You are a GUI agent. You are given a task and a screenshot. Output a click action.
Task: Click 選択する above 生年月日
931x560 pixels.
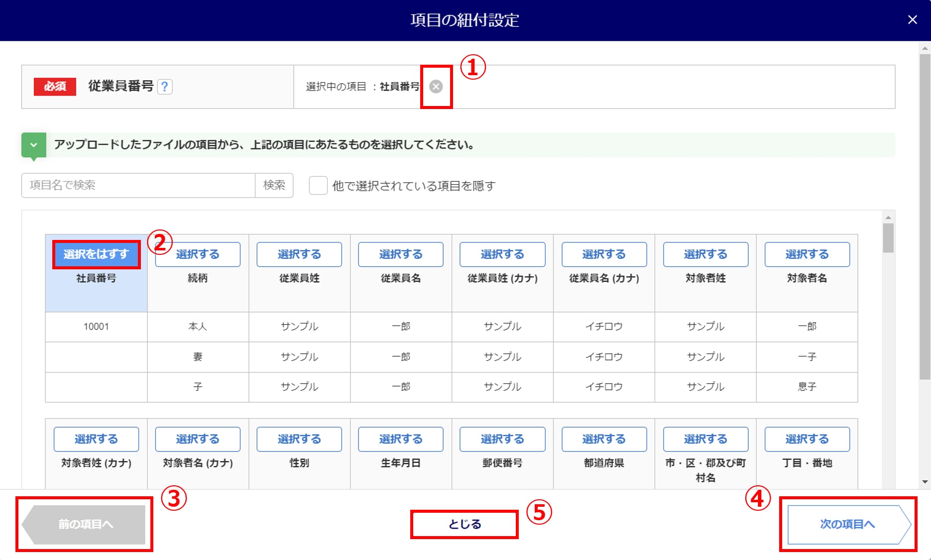pyautogui.click(x=401, y=439)
